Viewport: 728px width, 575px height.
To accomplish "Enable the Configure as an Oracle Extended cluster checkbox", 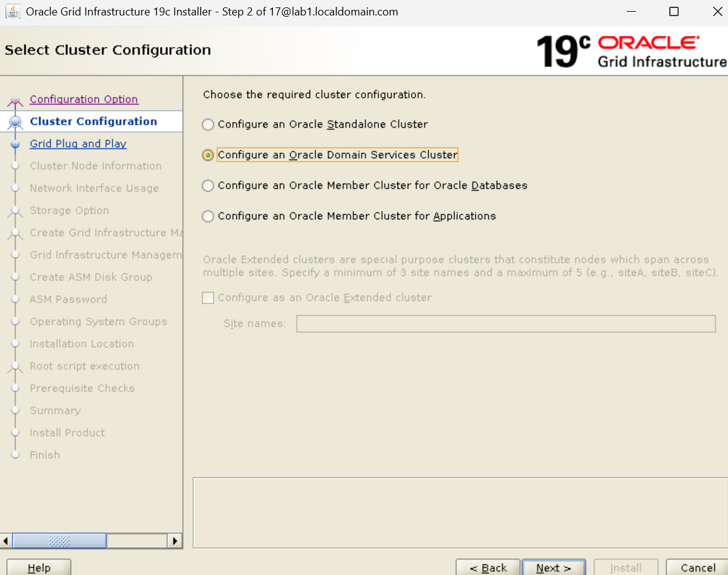I will pyautogui.click(x=207, y=298).
